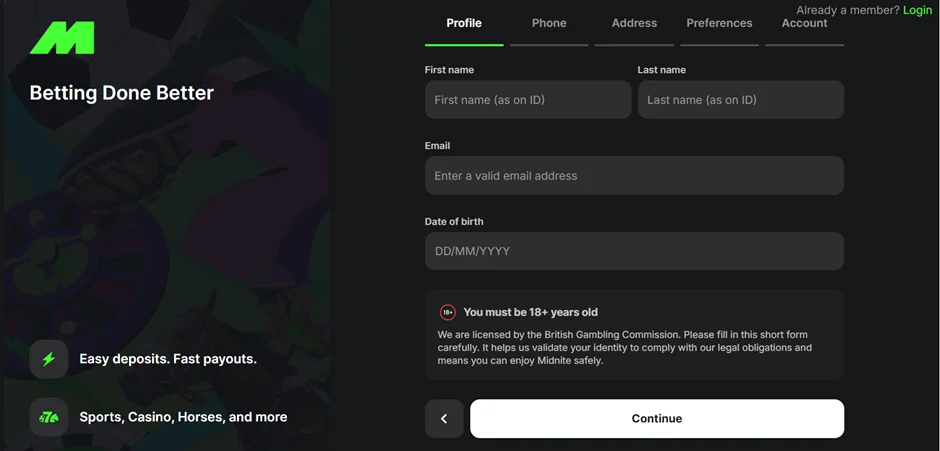
Task: Switch to the Phone tab
Action: coord(549,23)
